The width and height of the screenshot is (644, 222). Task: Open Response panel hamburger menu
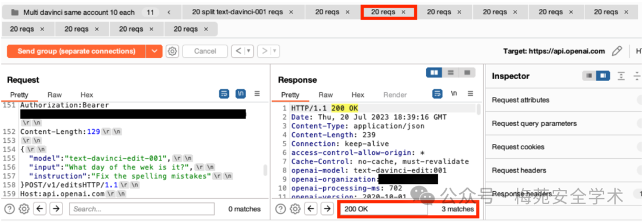pos(470,94)
